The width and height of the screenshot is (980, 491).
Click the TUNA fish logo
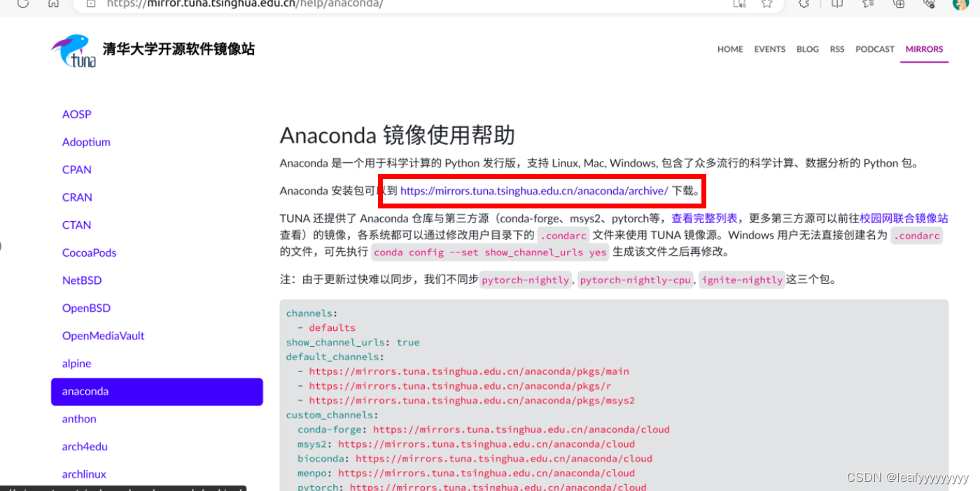tap(73, 49)
